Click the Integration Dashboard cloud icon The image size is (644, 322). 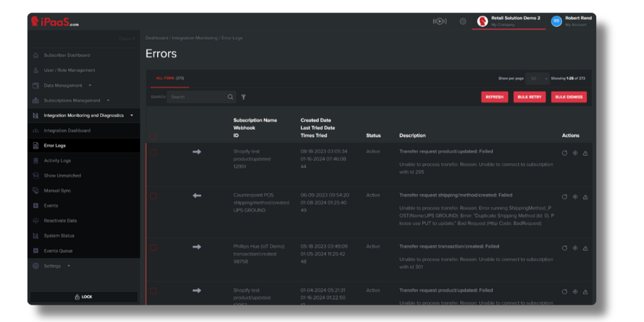click(x=35, y=130)
